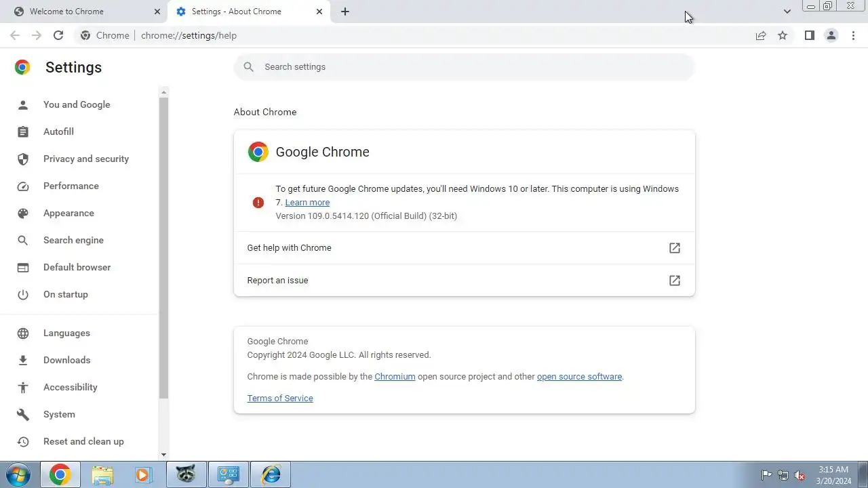This screenshot has height=488, width=868.
Task: Open the Chrome three-dot menu
Action: tap(853, 35)
